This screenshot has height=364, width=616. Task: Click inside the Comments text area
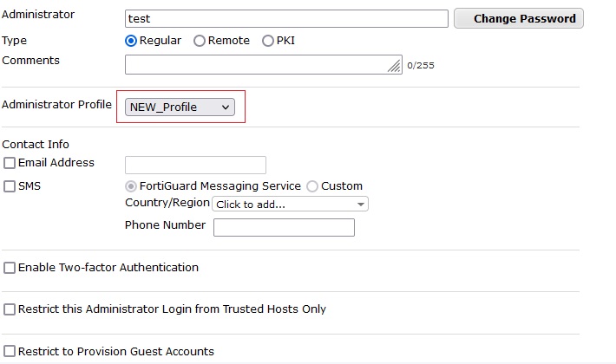tap(256, 64)
